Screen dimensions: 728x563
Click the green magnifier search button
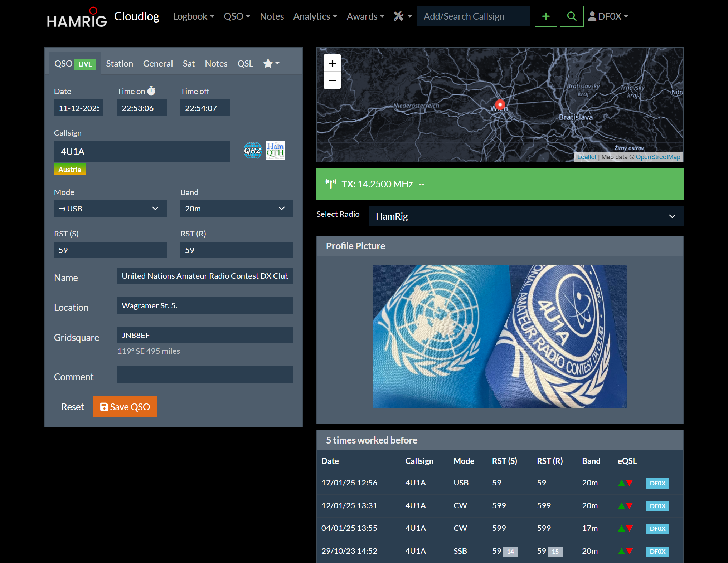(572, 16)
